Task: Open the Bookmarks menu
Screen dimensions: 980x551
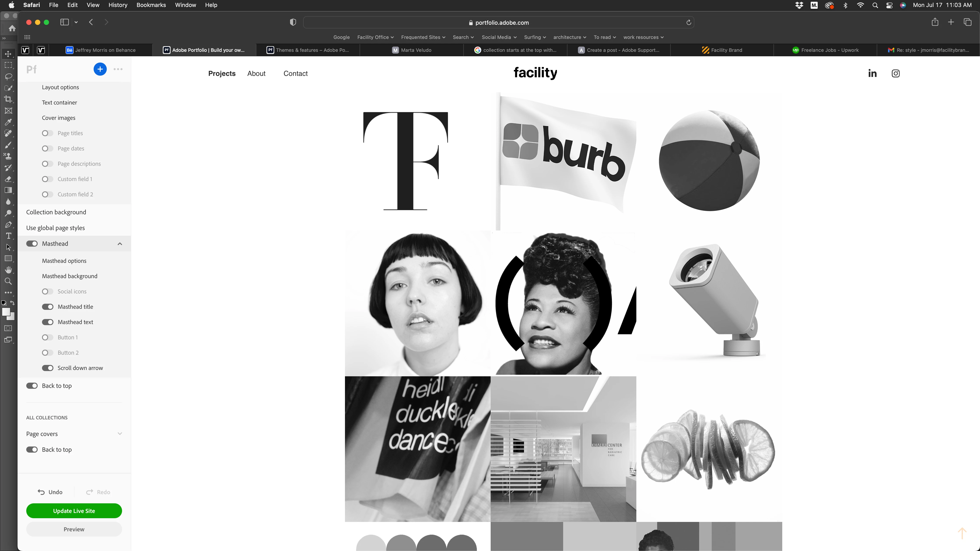Action: point(151,5)
